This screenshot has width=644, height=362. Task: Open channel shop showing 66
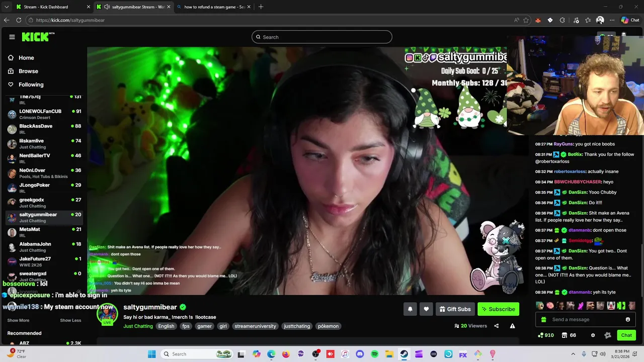pyautogui.click(x=569, y=335)
